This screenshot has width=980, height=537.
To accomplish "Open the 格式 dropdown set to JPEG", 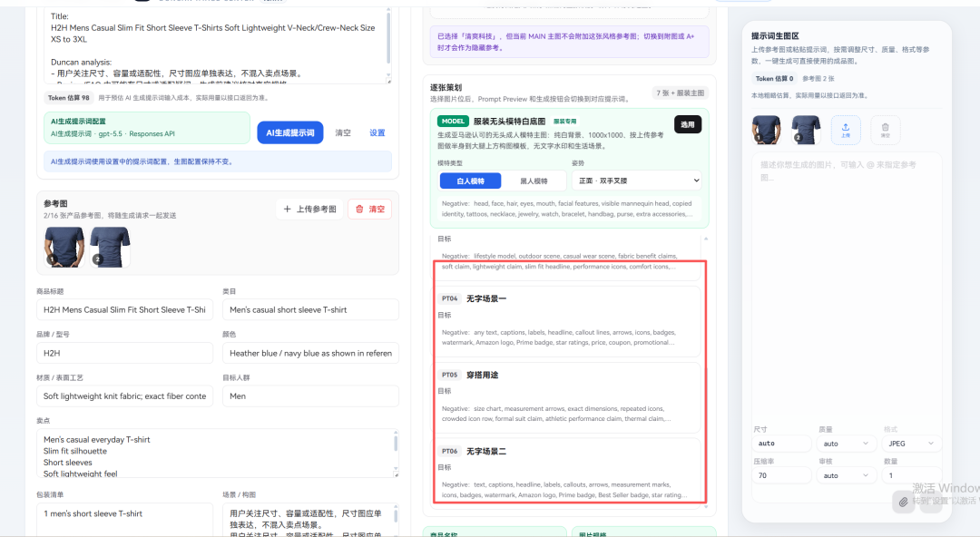I will (x=912, y=444).
